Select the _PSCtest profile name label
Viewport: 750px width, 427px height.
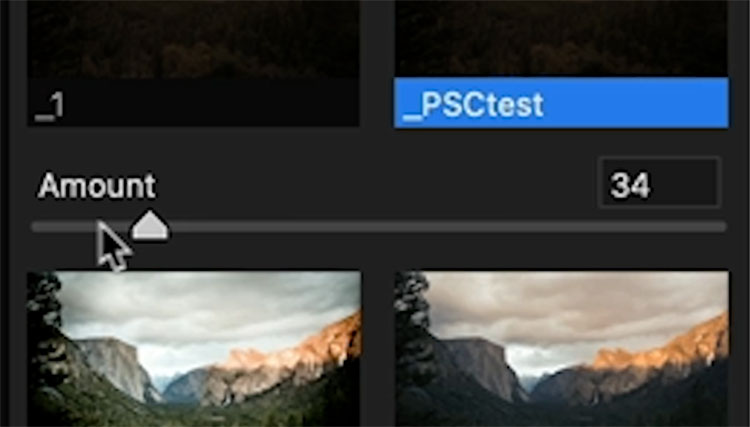pyautogui.click(x=473, y=105)
